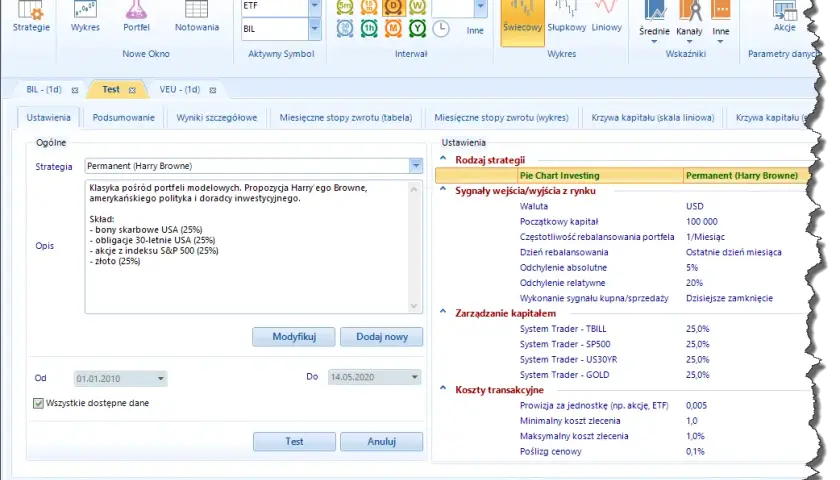Click the System Trader - TBILL row

(x=621, y=329)
